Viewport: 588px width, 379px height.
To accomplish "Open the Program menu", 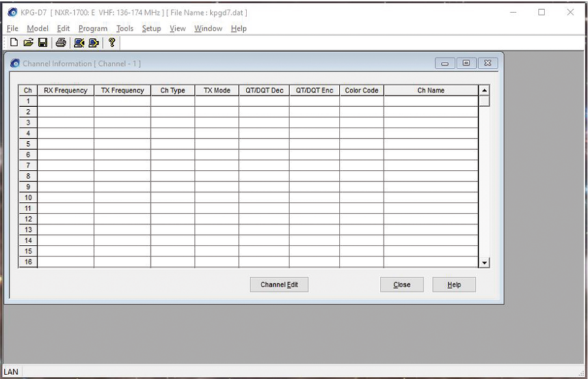I will 92,29.
